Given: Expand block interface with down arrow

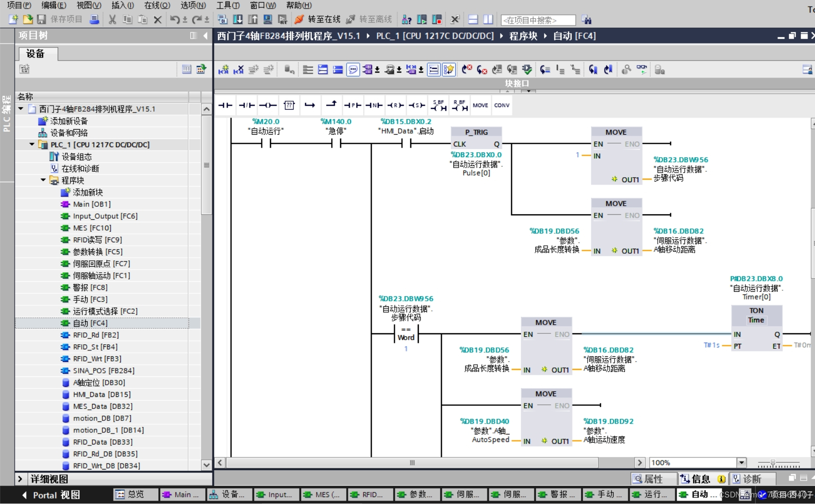Looking at the screenshot, I should coord(528,91).
